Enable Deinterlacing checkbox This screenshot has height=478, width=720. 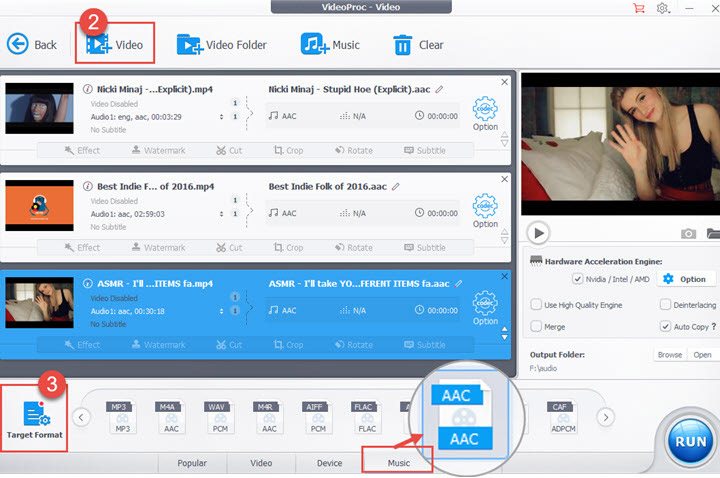pos(665,304)
